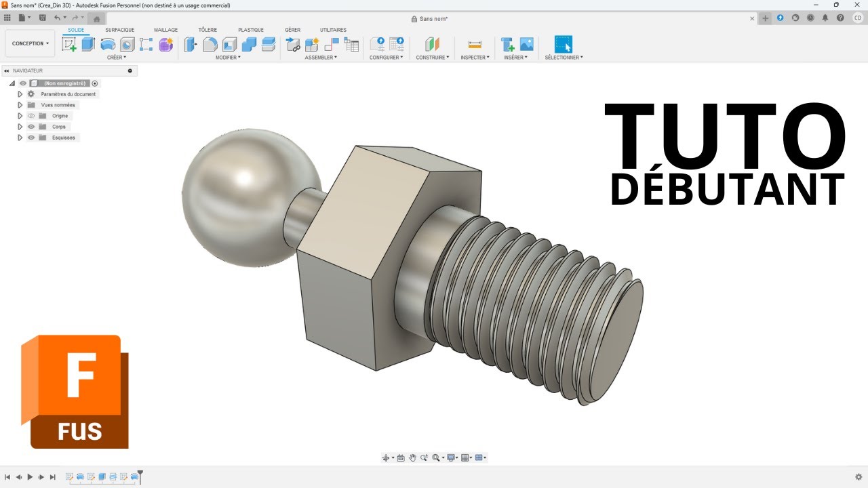Switch to the SURFACIQUE tab
This screenshot has width=868, height=488.
pos(119,30)
